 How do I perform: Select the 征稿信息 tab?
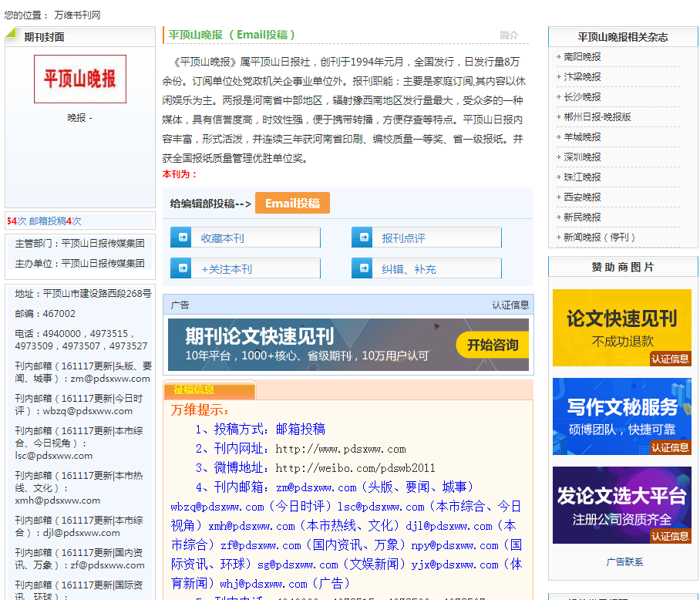coord(210,389)
